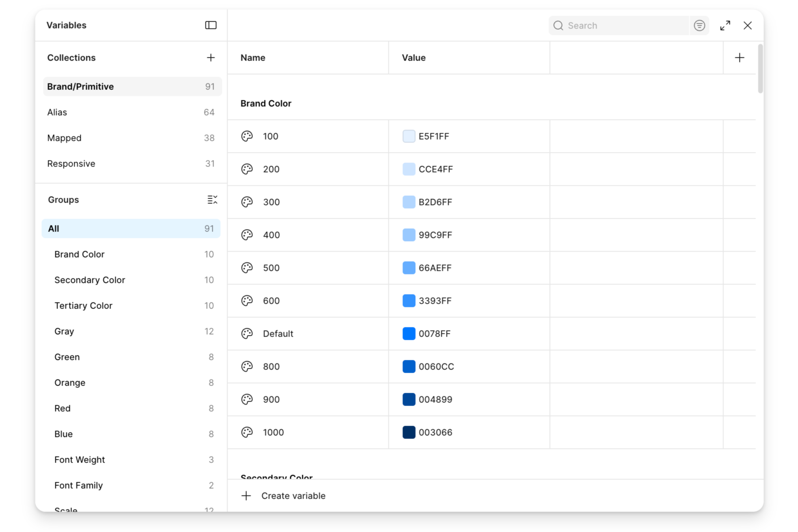Image resolution: width=798 pixels, height=532 pixels.
Task: Click the vertical scrollbar thumb
Action: 760,69
